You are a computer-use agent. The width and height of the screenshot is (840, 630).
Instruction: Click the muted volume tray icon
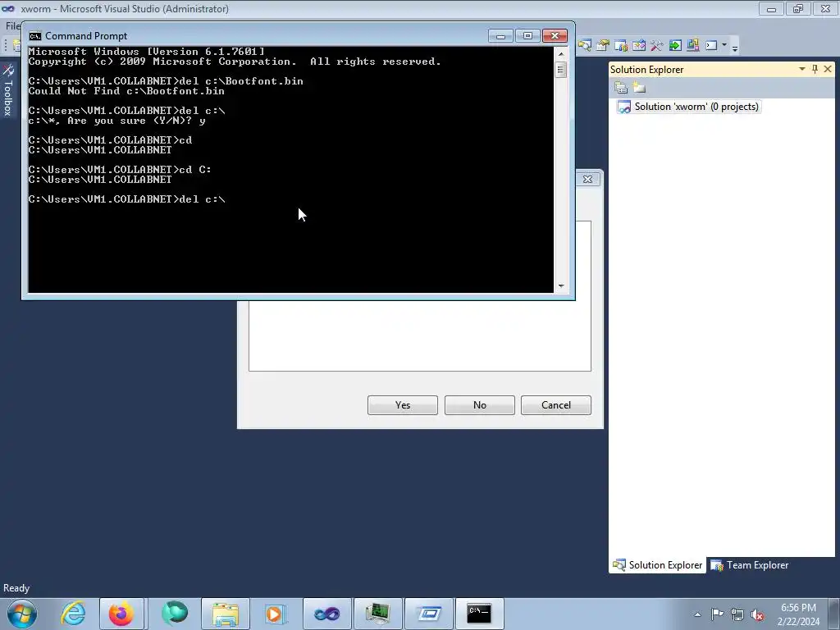click(757, 614)
